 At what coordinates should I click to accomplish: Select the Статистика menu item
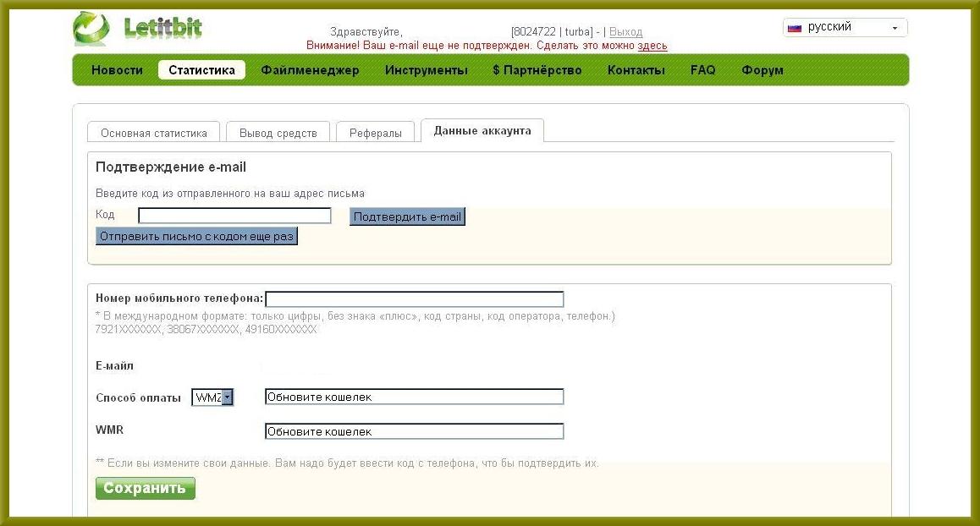coord(201,70)
